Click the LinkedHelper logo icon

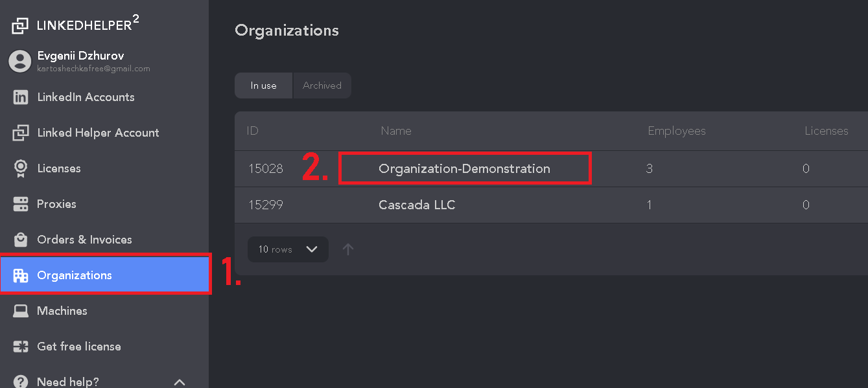click(20, 25)
